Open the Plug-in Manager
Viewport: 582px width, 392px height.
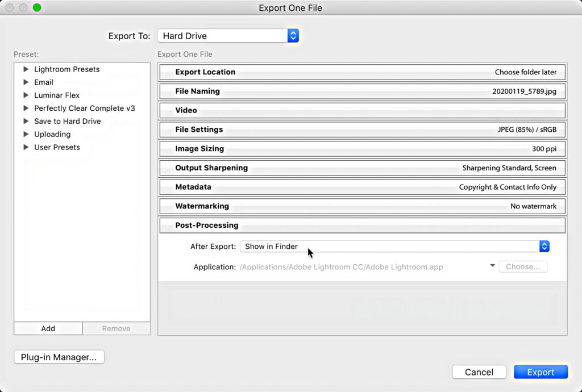click(59, 357)
